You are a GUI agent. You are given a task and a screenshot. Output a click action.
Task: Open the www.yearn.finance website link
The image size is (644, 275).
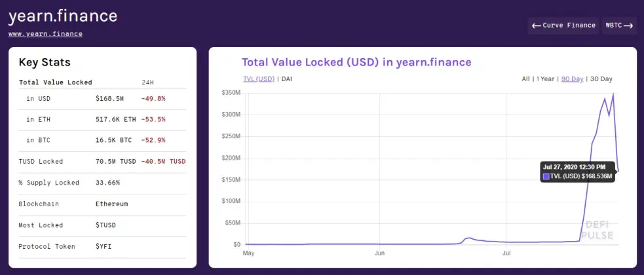click(x=45, y=34)
